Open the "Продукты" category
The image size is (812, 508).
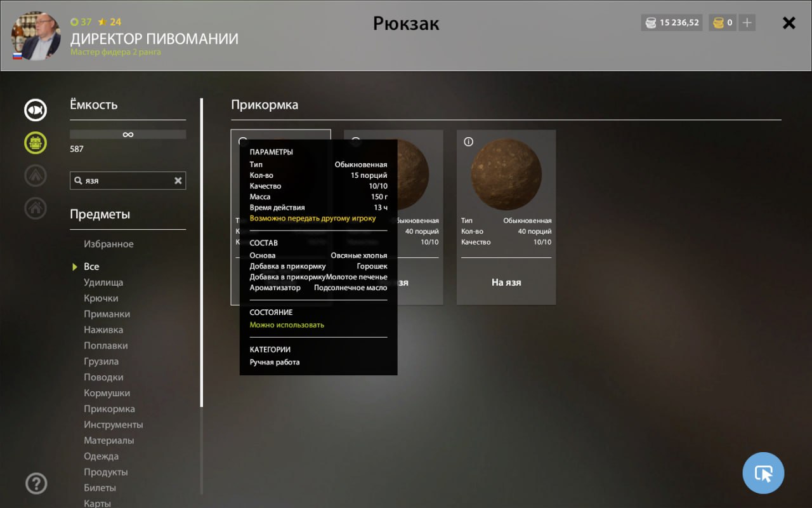pos(106,472)
